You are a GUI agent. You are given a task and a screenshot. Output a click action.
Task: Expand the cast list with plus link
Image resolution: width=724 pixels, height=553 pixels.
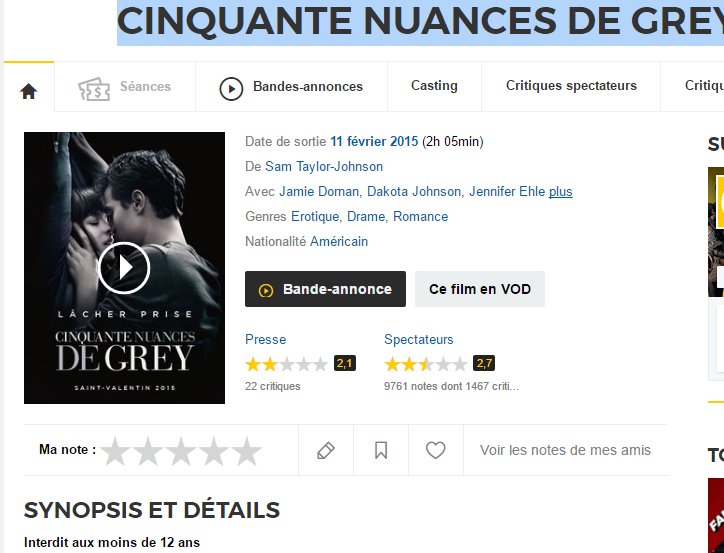(x=561, y=192)
